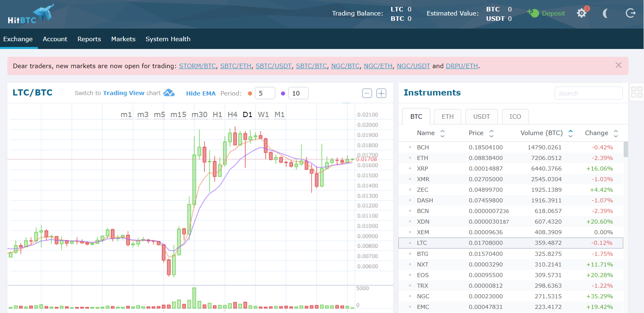Zoom in chart with plus icon
The image size is (644, 313).
tap(381, 93)
